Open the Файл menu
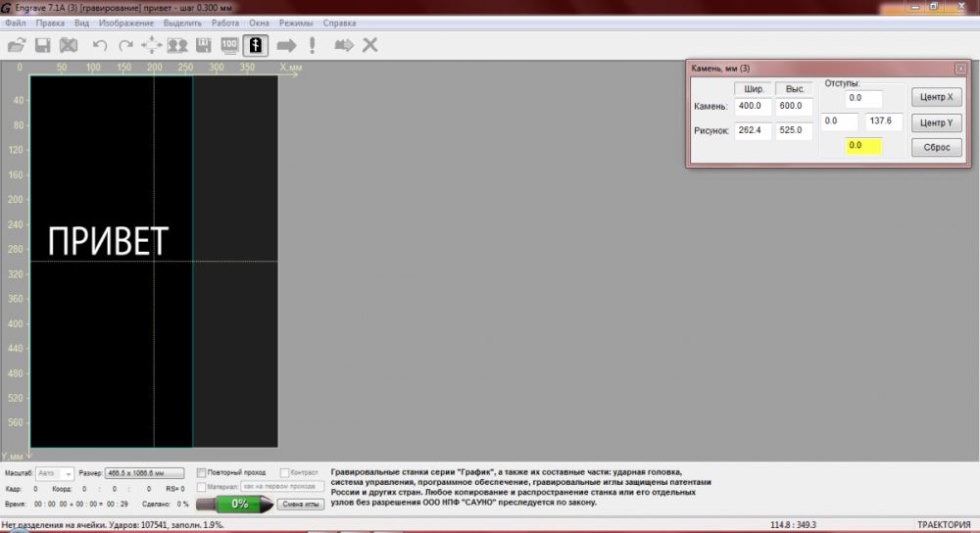Viewport: 980px width, 533px height. (15, 22)
